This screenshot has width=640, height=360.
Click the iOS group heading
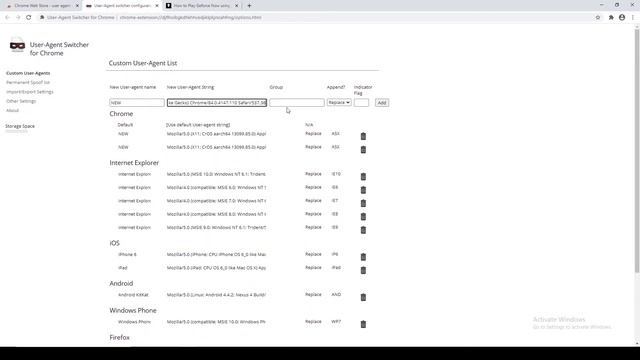[x=114, y=243]
